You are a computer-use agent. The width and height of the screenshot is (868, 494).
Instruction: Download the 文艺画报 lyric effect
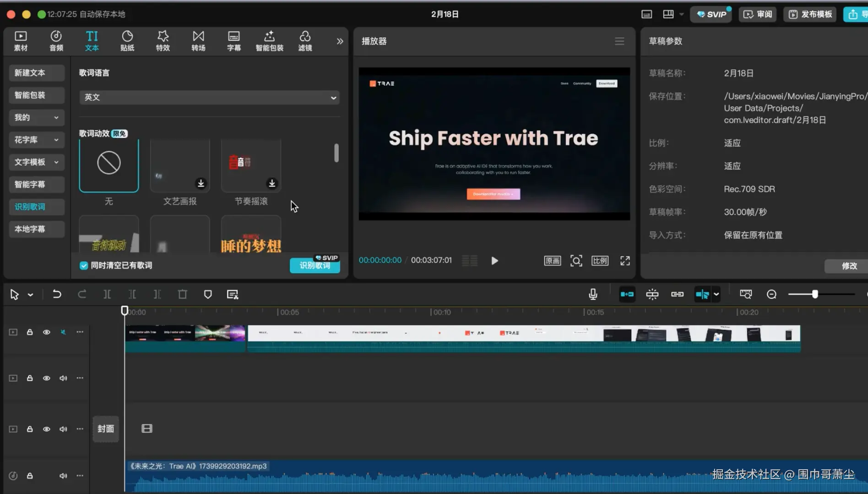tap(201, 183)
